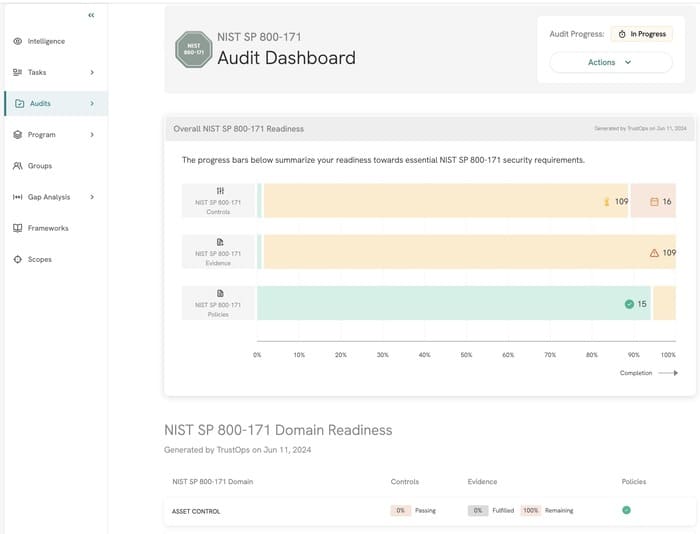The width and height of the screenshot is (700, 534).
Task: Click the green checkmark icon beside 15
Action: 629,304
